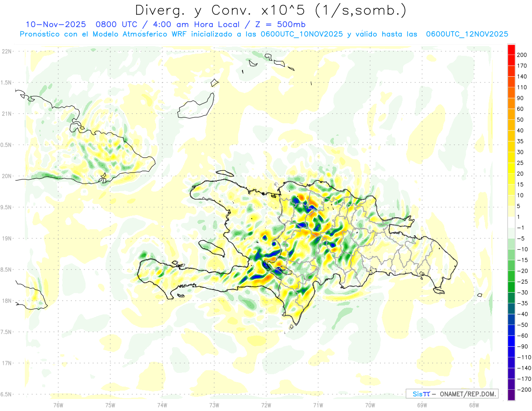
Task: Click the colorbar value '-25'
Action: pos(522,282)
